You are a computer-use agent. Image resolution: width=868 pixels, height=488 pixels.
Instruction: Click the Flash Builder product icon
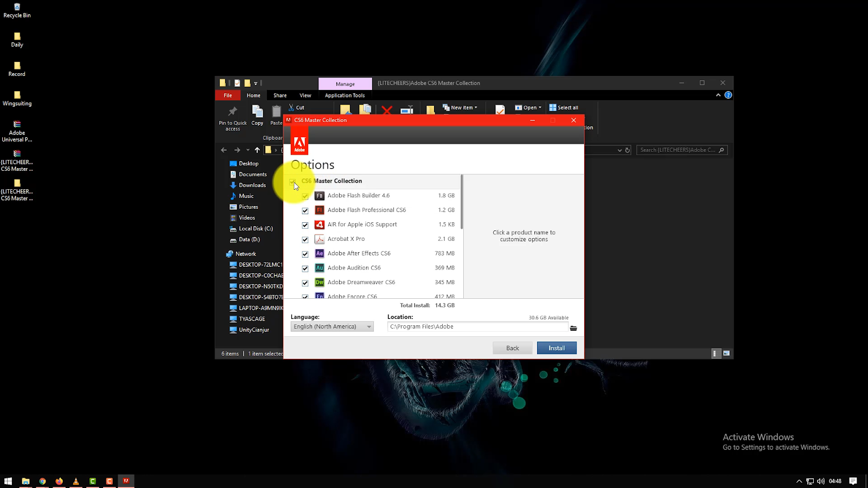pyautogui.click(x=320, y=196)
